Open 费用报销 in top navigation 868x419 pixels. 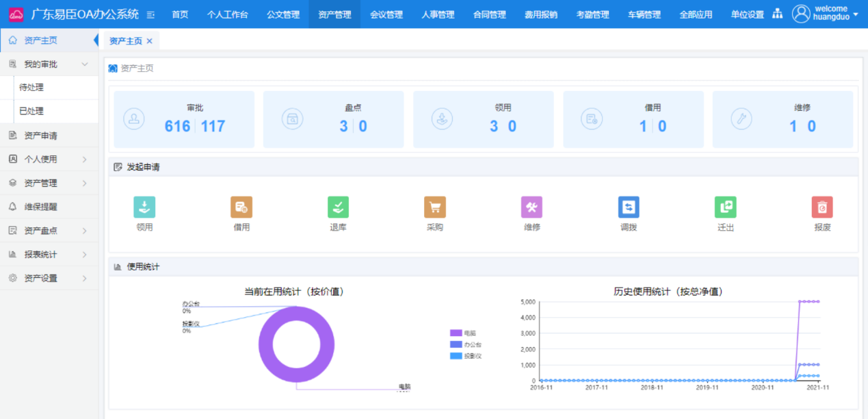(541, 14)
